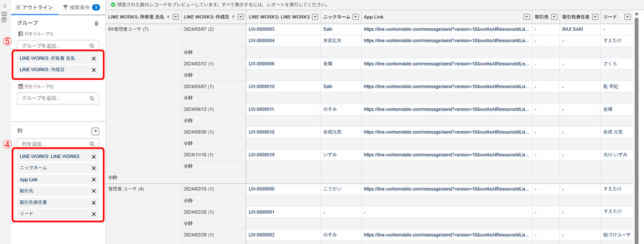Sort by ニックネーム column header
Viewport: 644px width, 244px height.
click(337, 17)
